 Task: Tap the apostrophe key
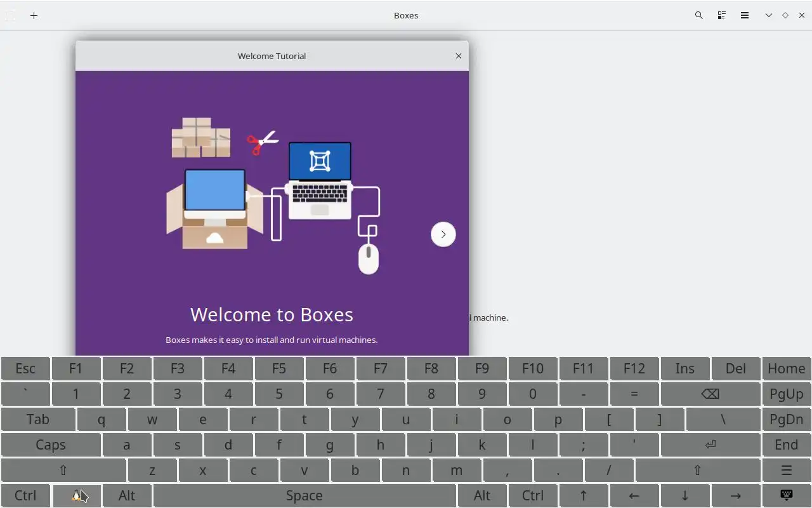pos(634,444)
